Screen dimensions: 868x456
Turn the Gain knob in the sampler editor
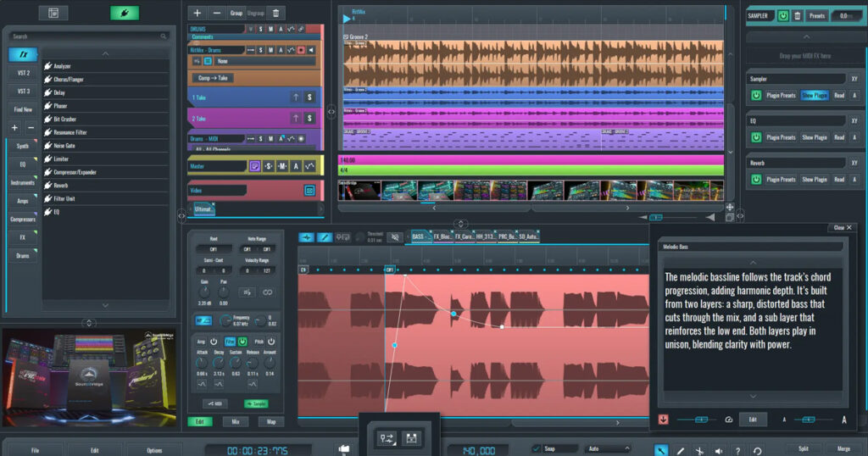tap(204, 292)
